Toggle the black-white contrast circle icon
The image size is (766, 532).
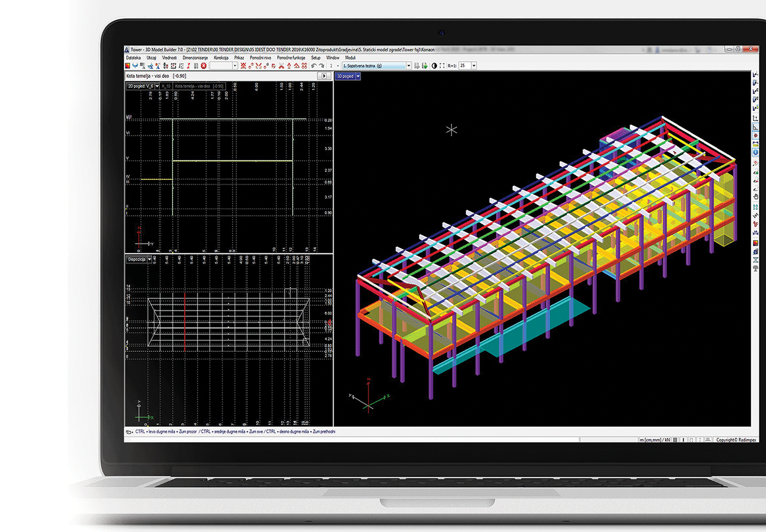pos(434,66)
